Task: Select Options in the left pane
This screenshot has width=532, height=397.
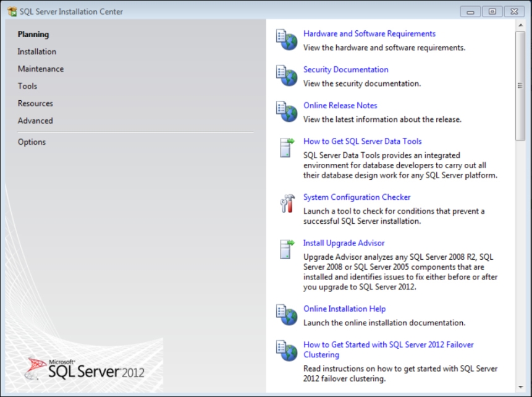Action: [32, 142]
